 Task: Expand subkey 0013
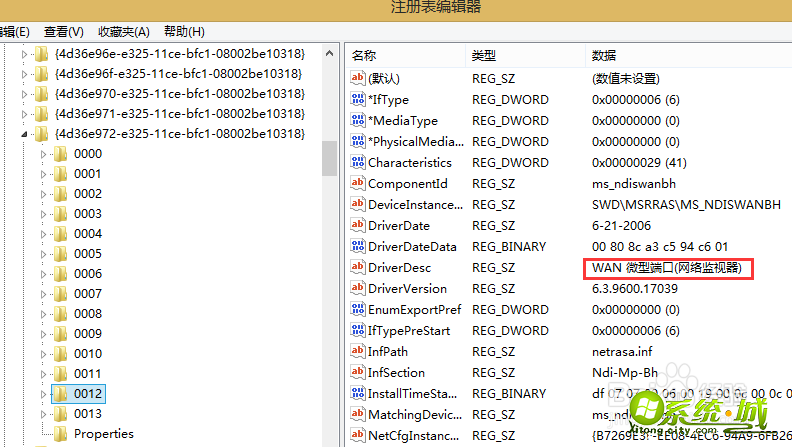pyautogui.click(x=43, y=414)
